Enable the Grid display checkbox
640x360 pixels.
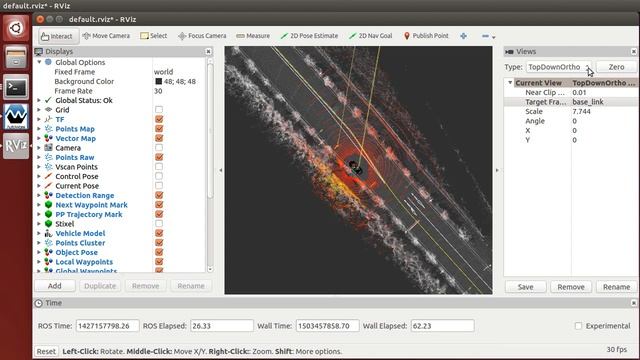159,109
